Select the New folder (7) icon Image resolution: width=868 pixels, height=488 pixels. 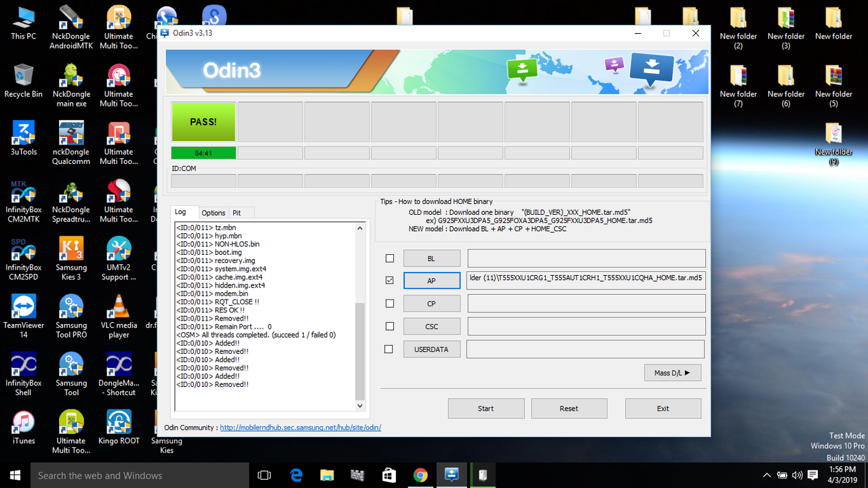coord(738,85)
